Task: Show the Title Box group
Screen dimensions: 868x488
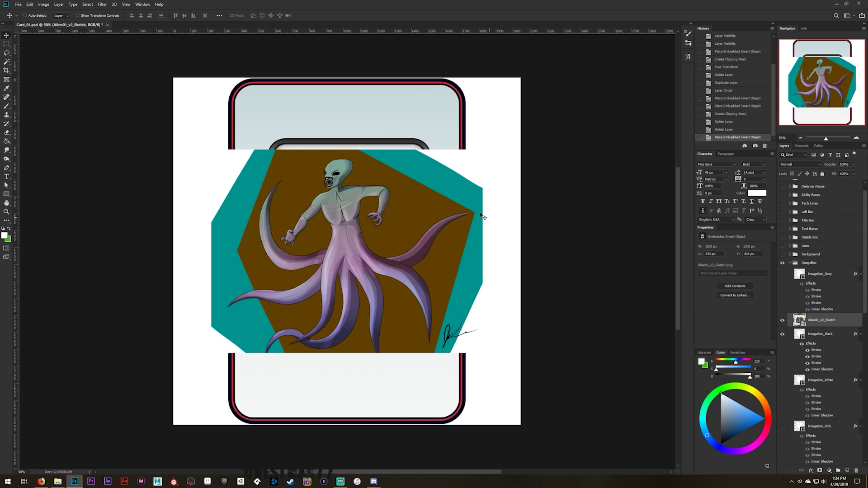Action: (x=782, y=220)
